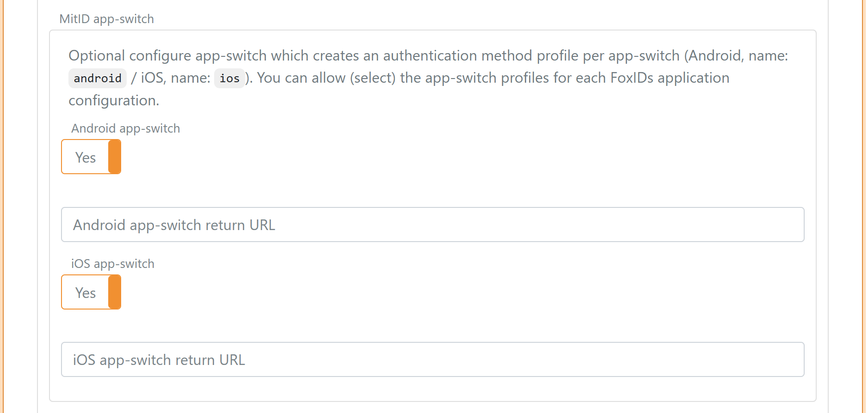Click the Yes text on iOS switch

85,292
